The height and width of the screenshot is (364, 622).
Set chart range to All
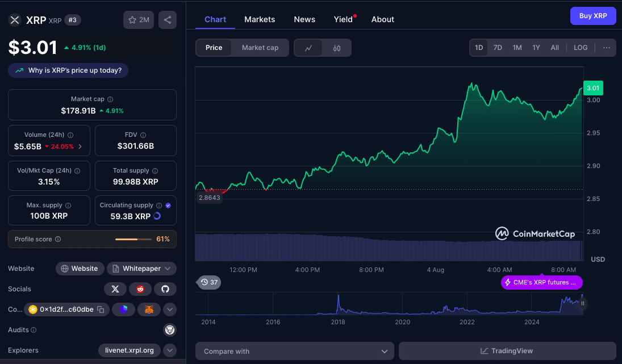(554, 48)
